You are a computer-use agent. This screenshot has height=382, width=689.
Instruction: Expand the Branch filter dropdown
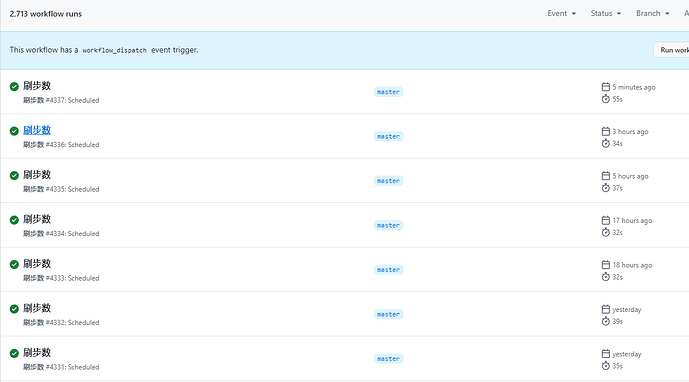653,14
